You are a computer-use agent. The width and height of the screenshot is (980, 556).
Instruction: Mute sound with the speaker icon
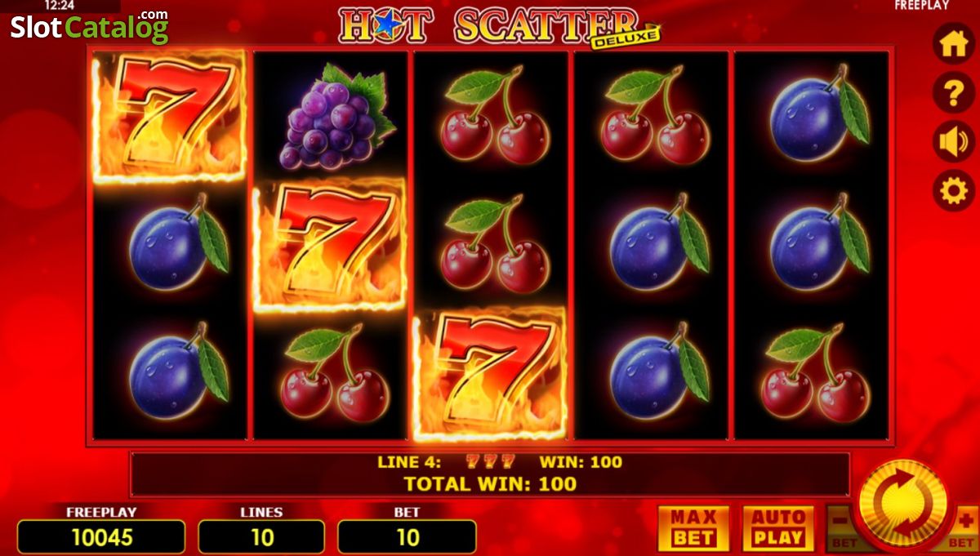953,142
